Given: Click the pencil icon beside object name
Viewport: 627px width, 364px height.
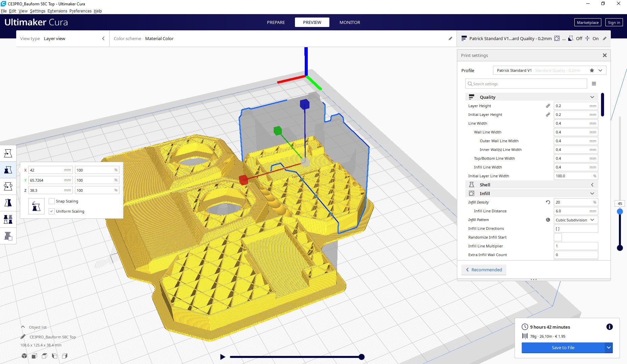Looking at the screenshot, I should (23, 337).
